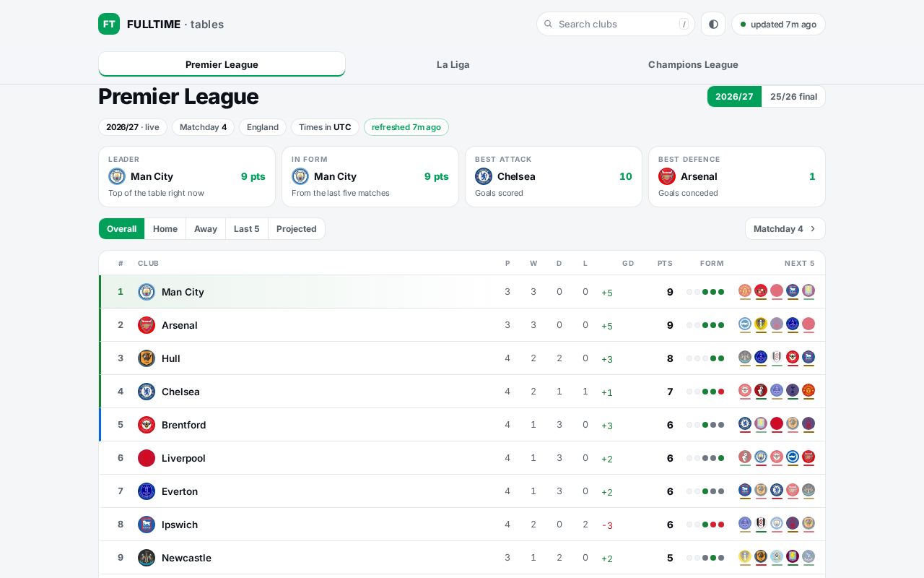Open the England country chip
924x578 pixels.
(263, 127)
